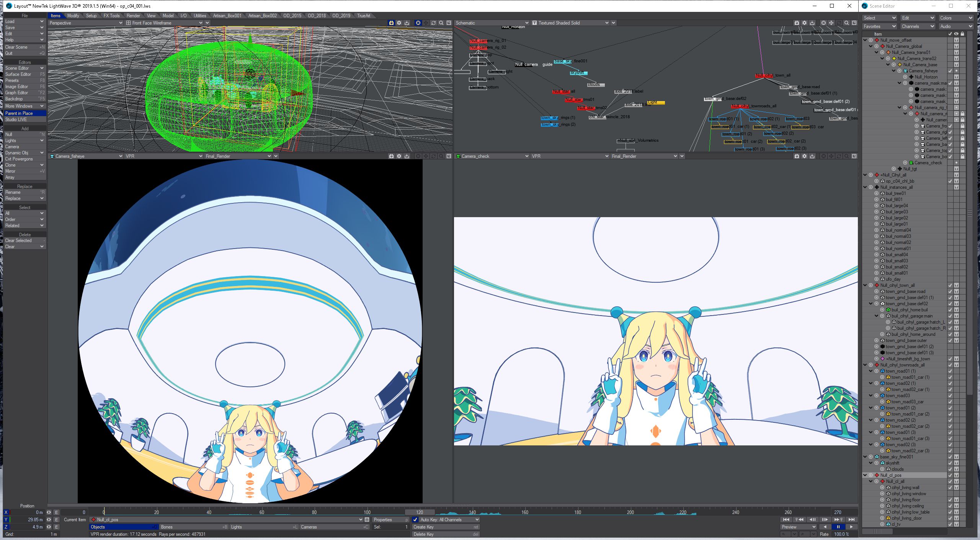Click zoom magnifier in Perspective viewport header
The width and height of the screenshot is (980, 540).
(x=441, y=23)
